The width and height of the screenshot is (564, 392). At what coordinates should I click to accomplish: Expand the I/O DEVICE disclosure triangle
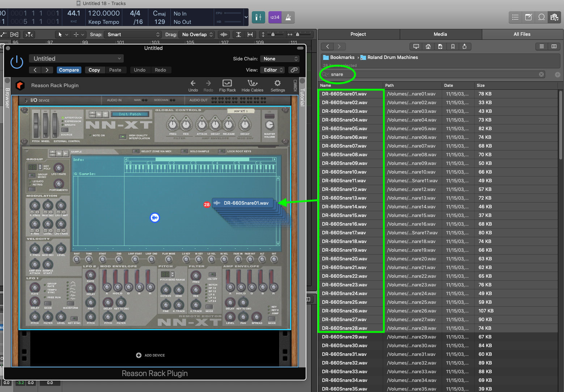[x=26, y=100]
